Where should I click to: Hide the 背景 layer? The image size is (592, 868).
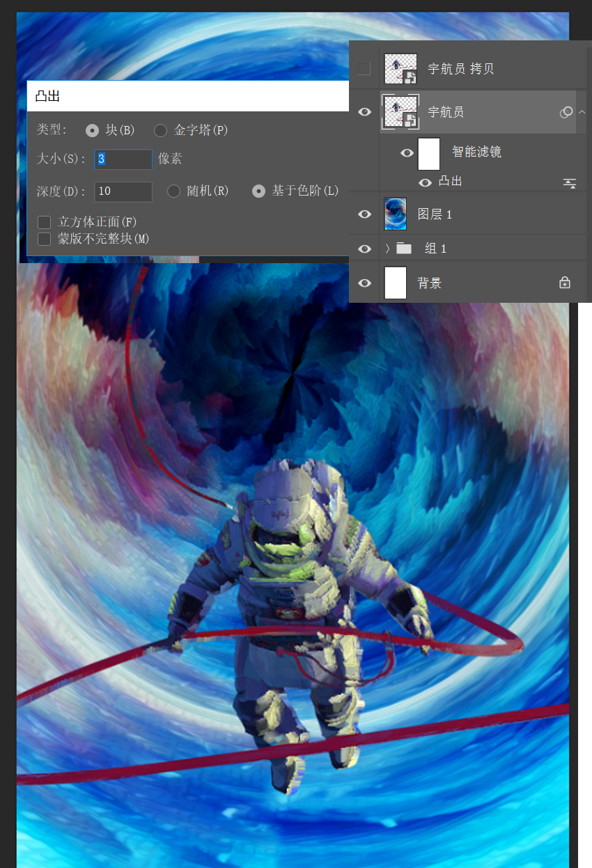[x=364, y=283]
